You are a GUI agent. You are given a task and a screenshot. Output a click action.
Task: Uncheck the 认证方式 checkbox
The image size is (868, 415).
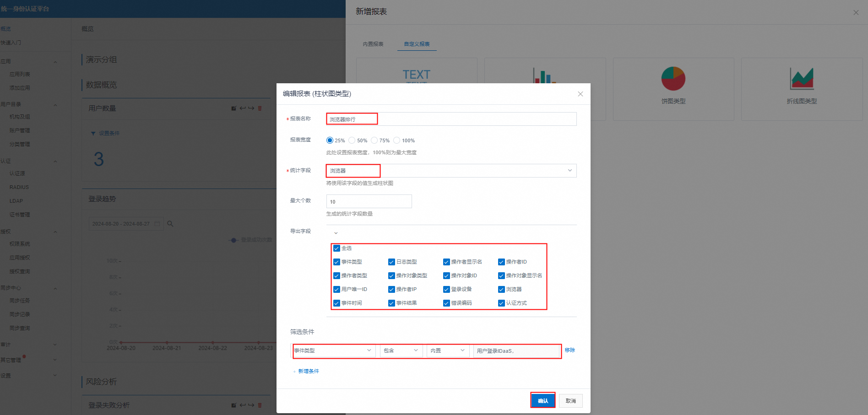click(501, 303)
